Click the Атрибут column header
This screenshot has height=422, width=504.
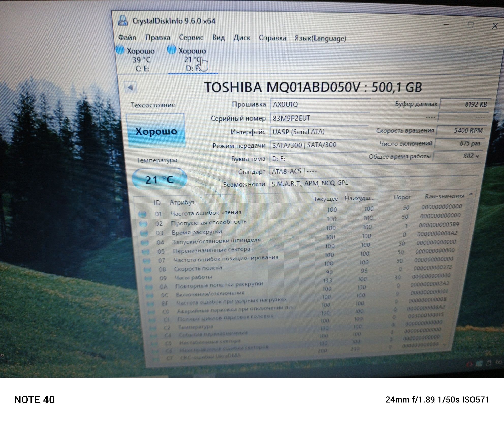tap(182, 202)
